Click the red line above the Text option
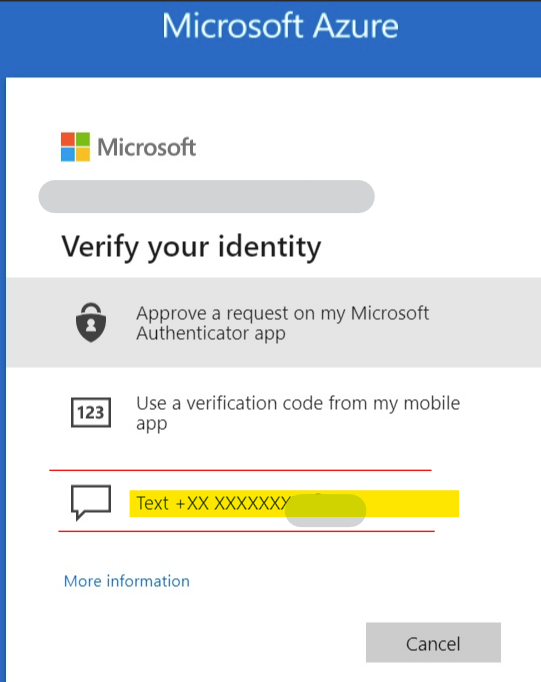The width and height of the screenshot is (541, 682). (240, 470)
